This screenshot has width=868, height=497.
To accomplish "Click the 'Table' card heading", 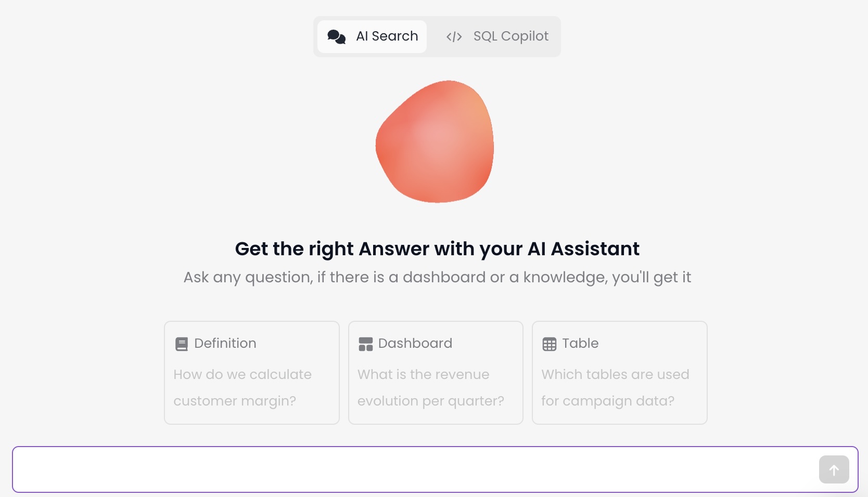I will point(580,343).
